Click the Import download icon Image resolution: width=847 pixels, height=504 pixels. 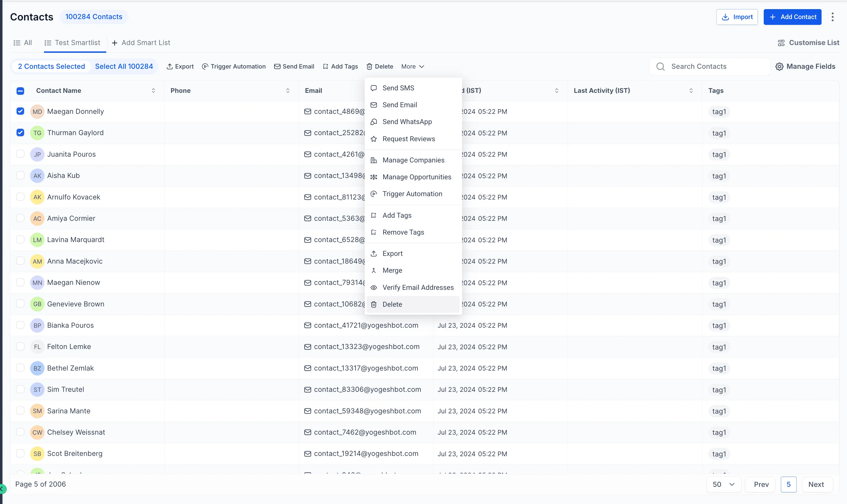(726, 17)
